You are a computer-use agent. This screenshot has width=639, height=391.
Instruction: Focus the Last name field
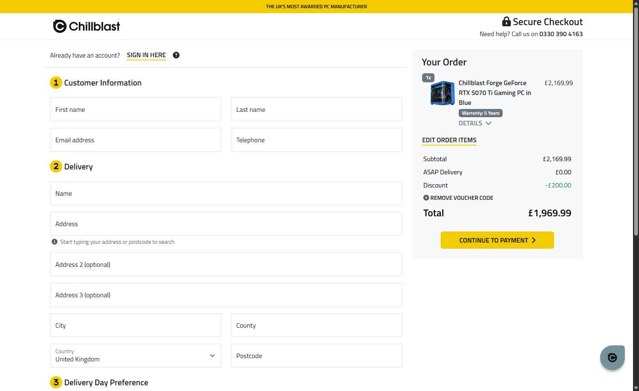coord(316,109)
